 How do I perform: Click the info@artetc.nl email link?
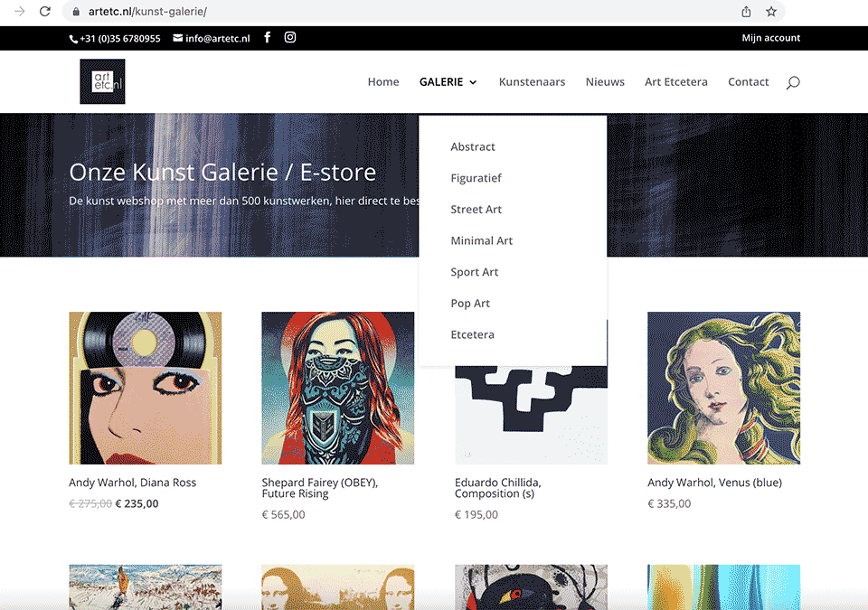tap(212, 38)
